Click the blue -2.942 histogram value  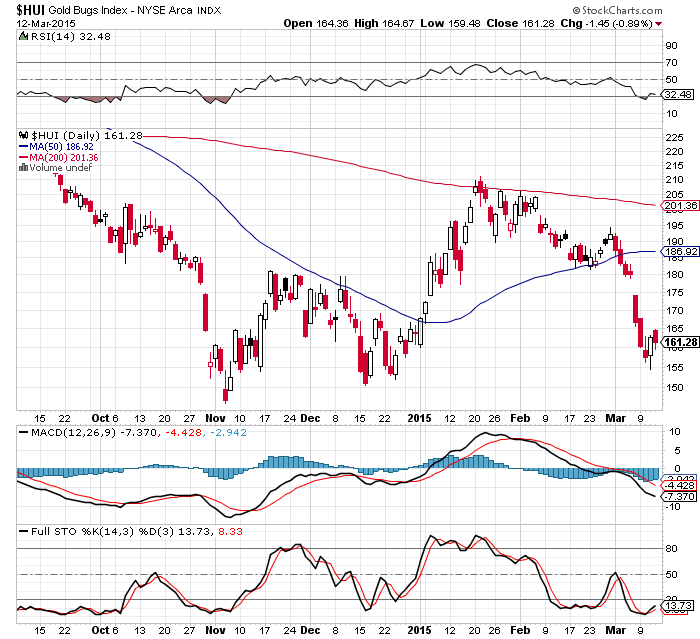[x=228, y=432]
